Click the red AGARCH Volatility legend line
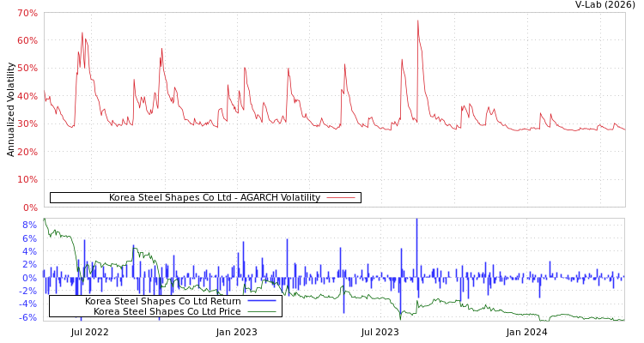Image resolution: width=644 pixels, height=343 pixels. point(341,198)
